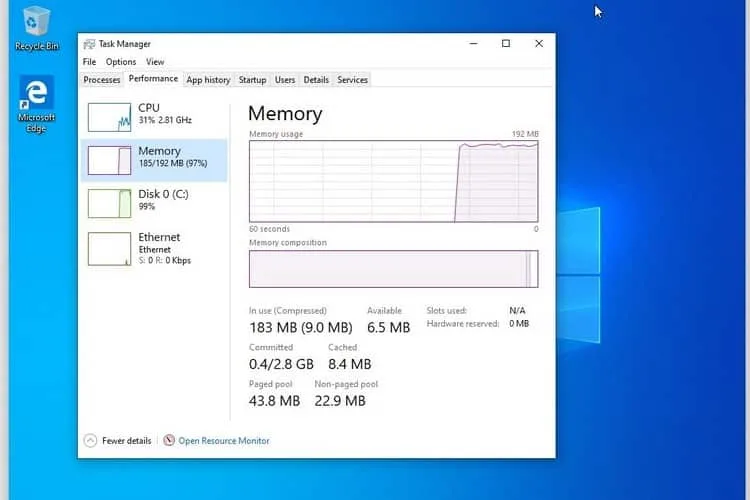Select the CPU usage mini graph
This screenshot has width=750, height=500.
pos(109,117)
